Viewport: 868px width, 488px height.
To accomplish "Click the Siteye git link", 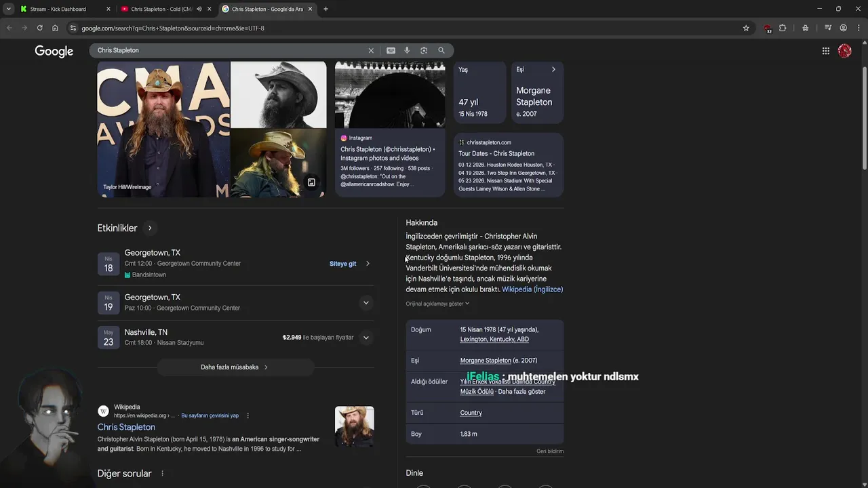I will (x=342, y=264).
